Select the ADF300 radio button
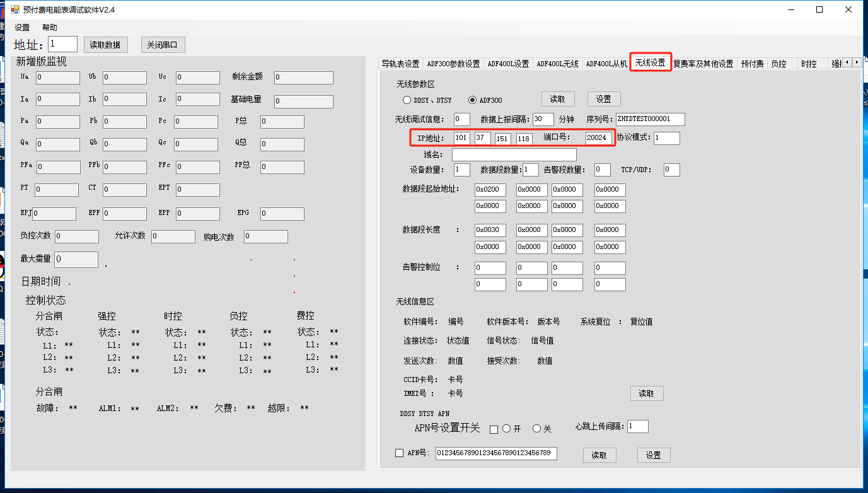 473,100
